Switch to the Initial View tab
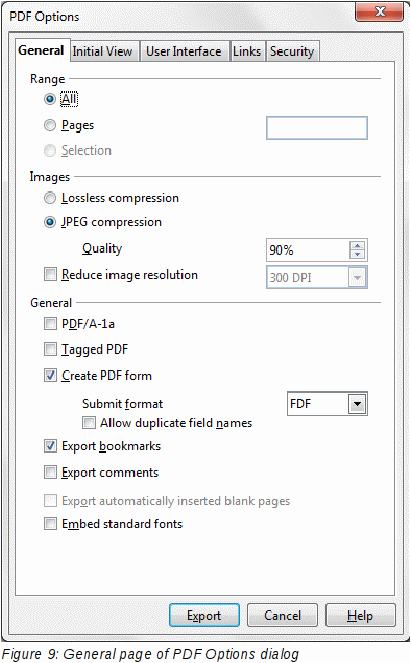Viewport: 411px width, 663px height. coord(103,52)
